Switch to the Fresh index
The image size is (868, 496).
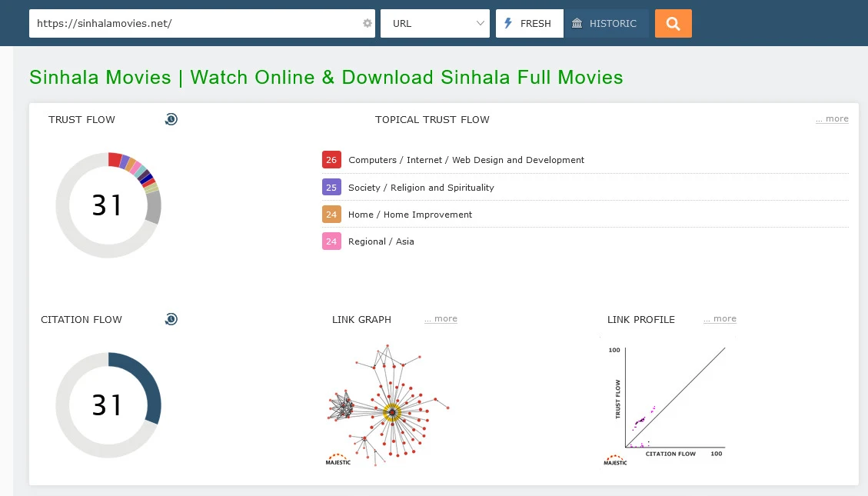click(529, 23)
